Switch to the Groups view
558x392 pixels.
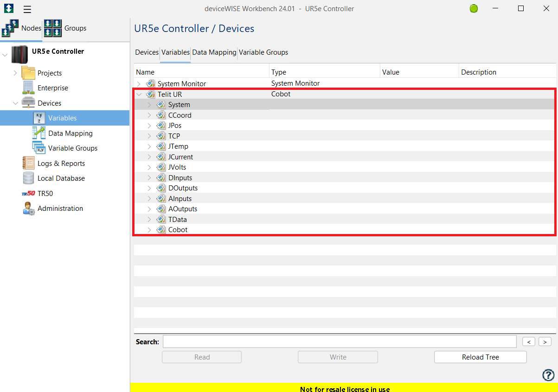pos(65,28)
